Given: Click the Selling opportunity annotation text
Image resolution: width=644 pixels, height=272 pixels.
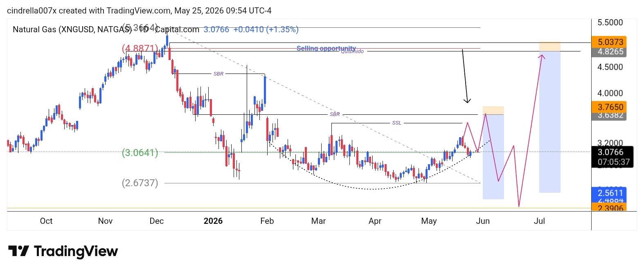Looking at the screenshot, I should click(x=326, y=48).
